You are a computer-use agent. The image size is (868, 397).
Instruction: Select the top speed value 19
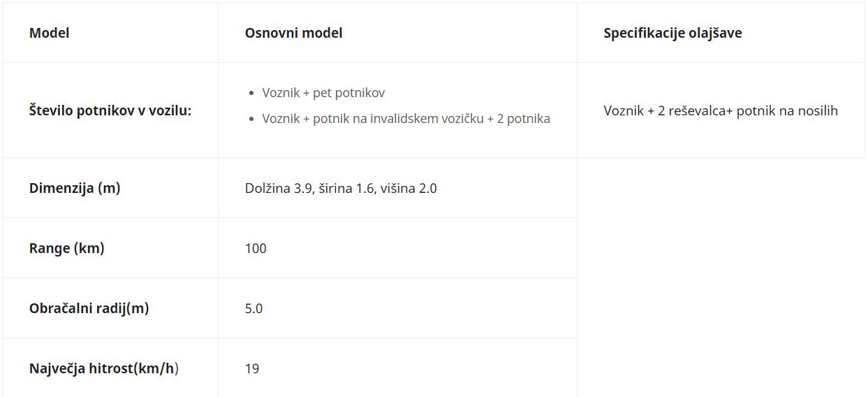[252, 368]
